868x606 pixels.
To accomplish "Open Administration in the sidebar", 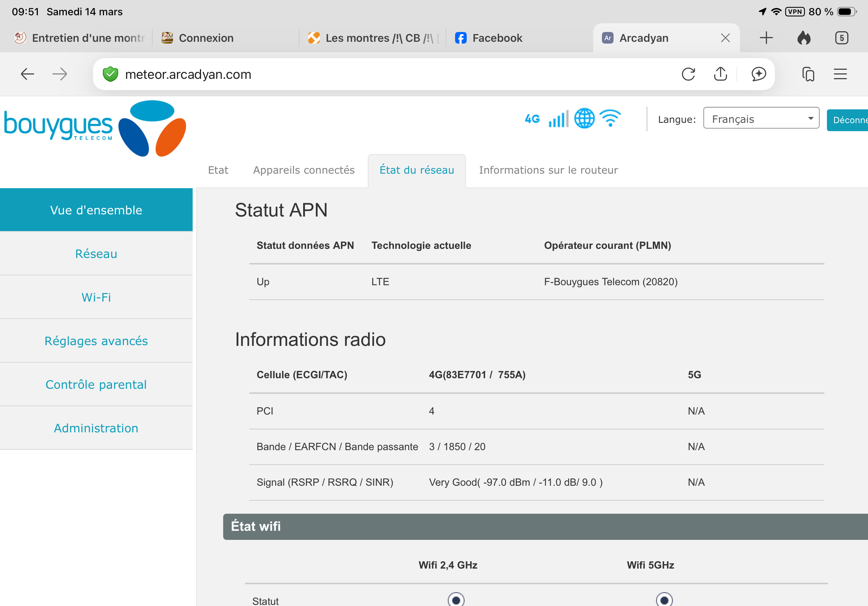I will [96, 428].
